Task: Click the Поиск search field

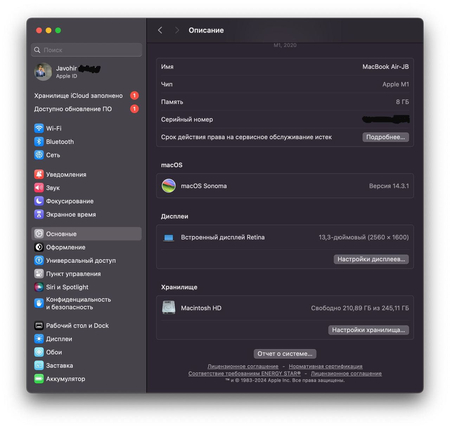Action: point(87,50)
